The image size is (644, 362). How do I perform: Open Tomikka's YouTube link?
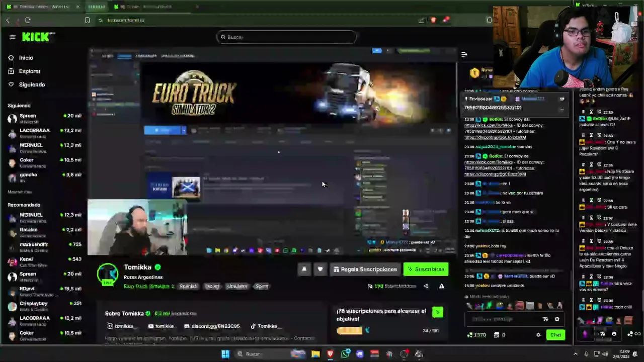click(x=160, y=326)
